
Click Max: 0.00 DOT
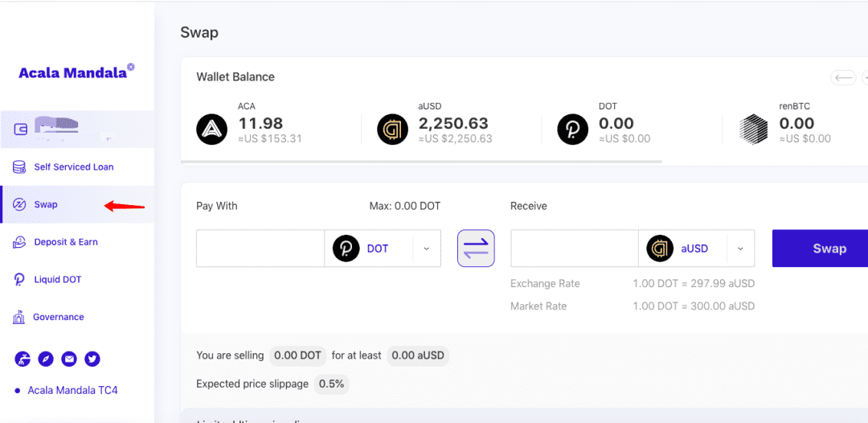click(404, 206)
